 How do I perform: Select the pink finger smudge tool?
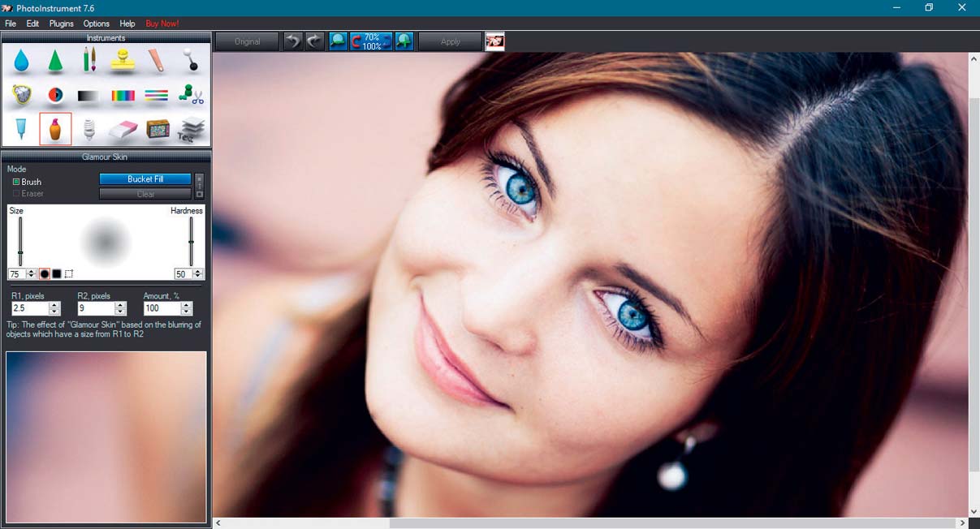[157, 61]
